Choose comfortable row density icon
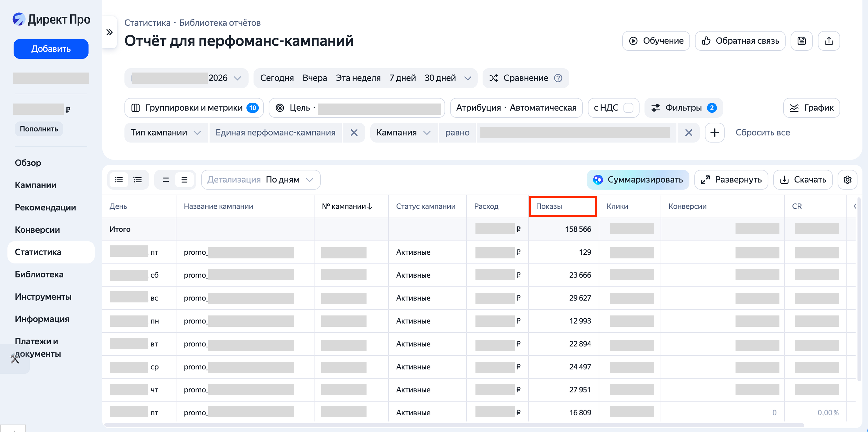Viewport: 868px width, 432px height. click(184, 180)
